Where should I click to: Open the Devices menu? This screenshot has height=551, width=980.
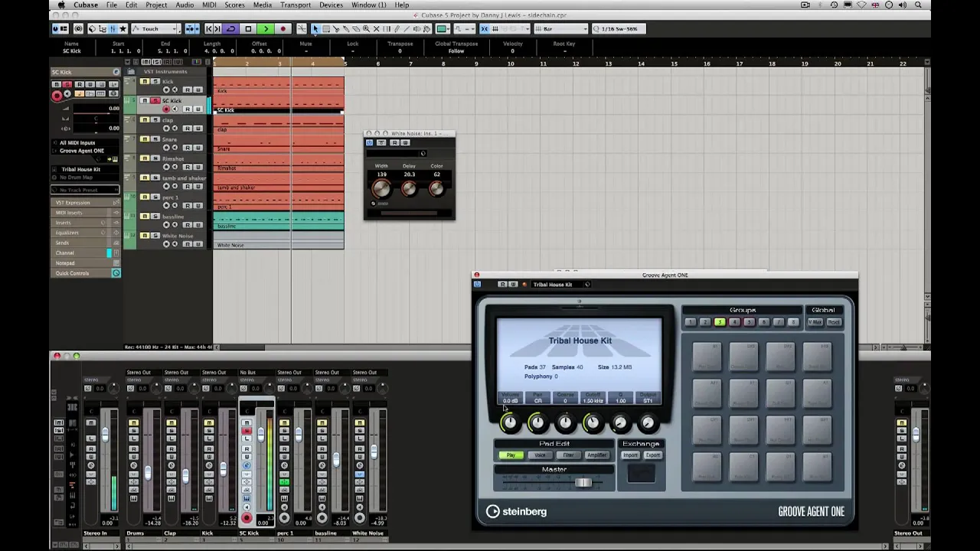click(x=331, y=5)
